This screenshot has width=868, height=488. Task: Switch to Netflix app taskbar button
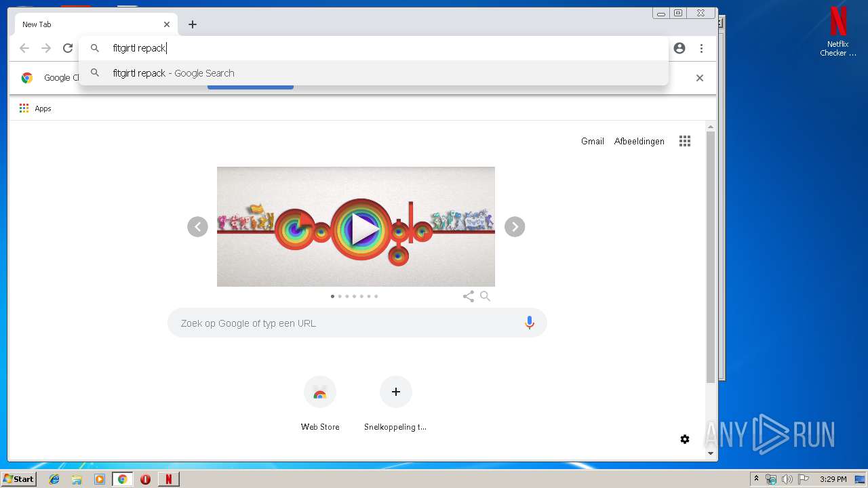(168, 479)
